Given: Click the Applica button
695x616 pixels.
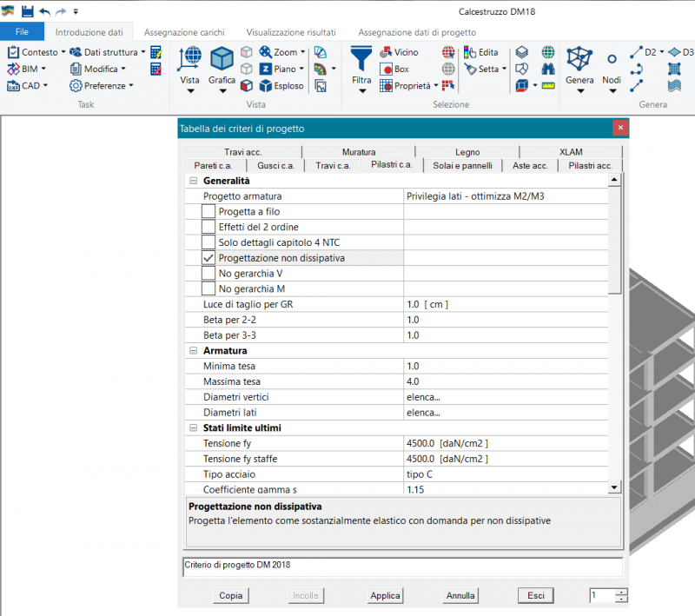Looking at the screenshot, I should tap(385, 596).
